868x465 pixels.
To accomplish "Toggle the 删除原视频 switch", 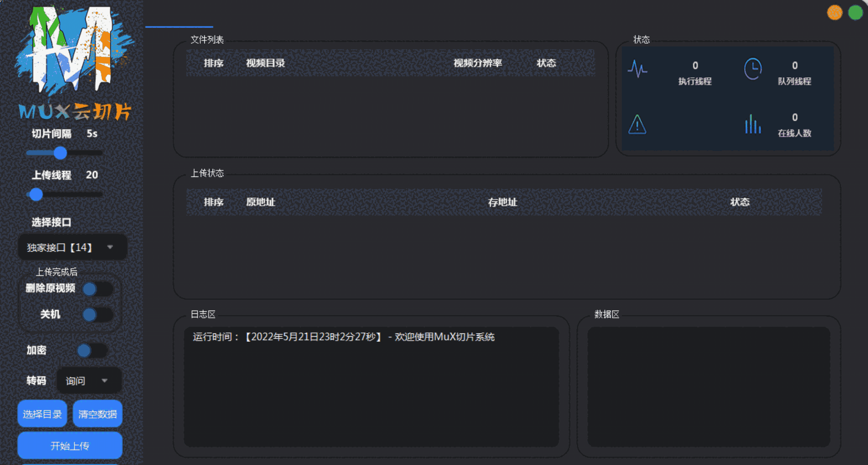I will click(x=97, y=289).
